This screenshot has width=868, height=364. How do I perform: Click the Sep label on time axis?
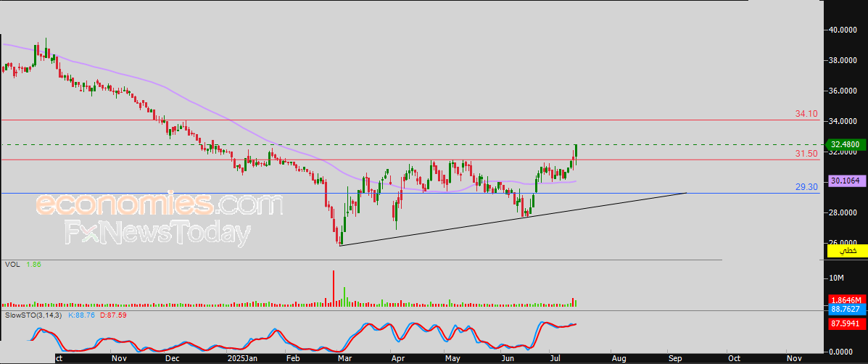675,358
